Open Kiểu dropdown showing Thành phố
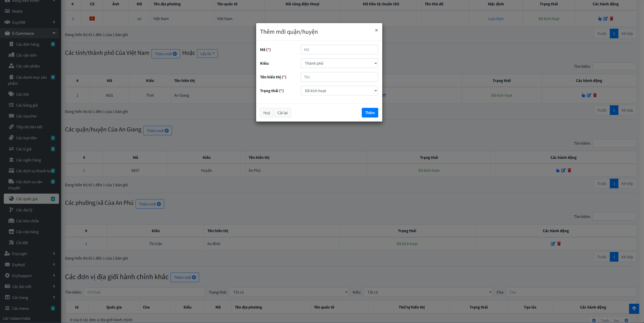The image size is (644, 323). pos(339,63)
